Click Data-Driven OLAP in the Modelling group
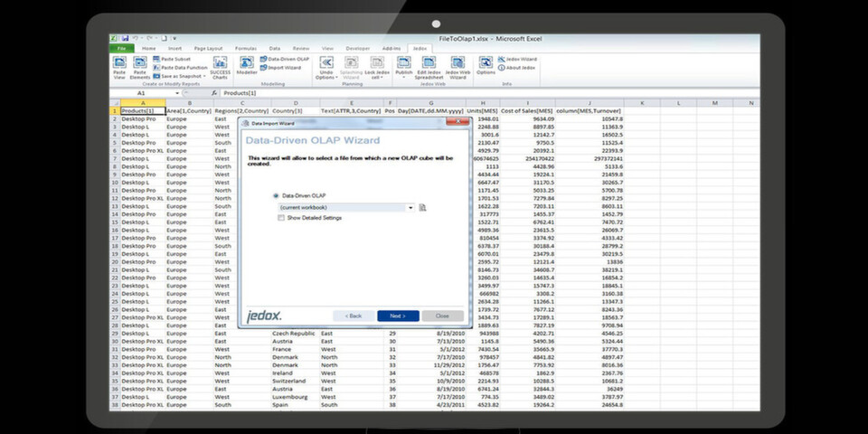The image size is (868, 434). point(285,59)
